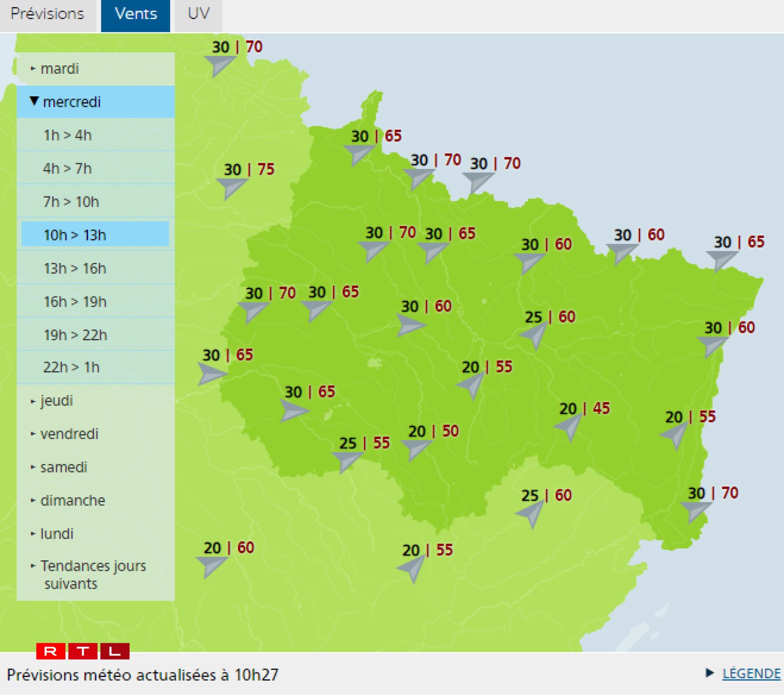The height and width of the screenshot is (696, 784).
Task: Click wind arrow labeled 30 | 75 value text
Action: pyautogui.click(x=249, y=170)
